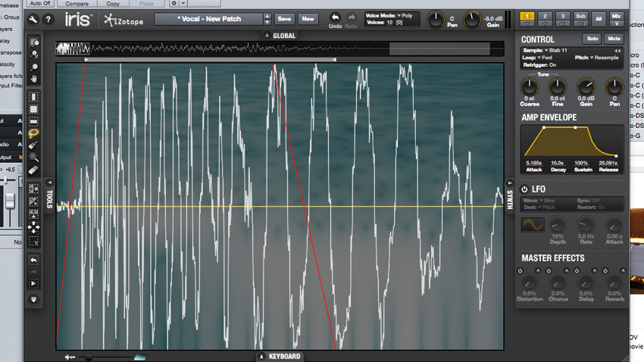Image resolution: width=644 pixels, height=362 pixels.
Task: Click the round down-arrow icon below tools
Action: pyautogui.click(x=33, y=300)
